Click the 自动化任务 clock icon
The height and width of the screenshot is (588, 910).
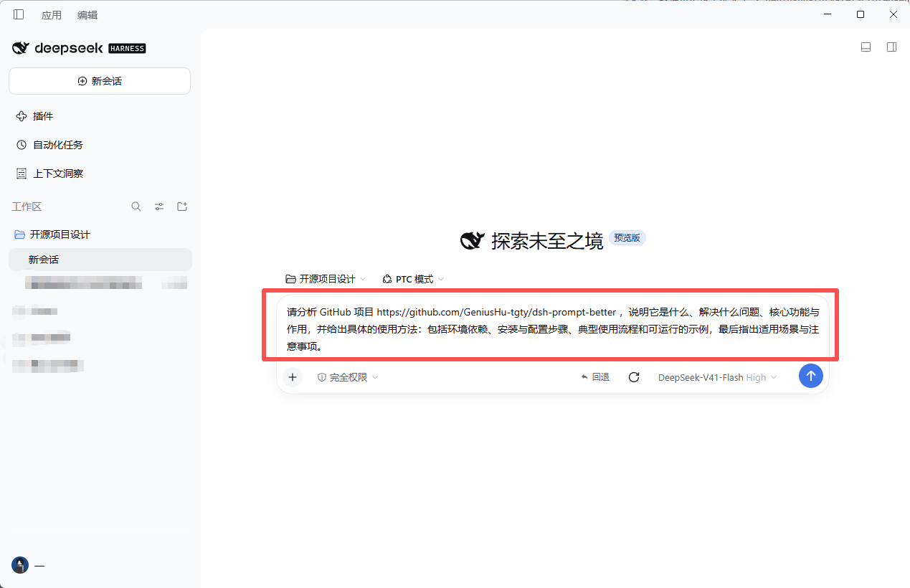(x=22, y=145)
